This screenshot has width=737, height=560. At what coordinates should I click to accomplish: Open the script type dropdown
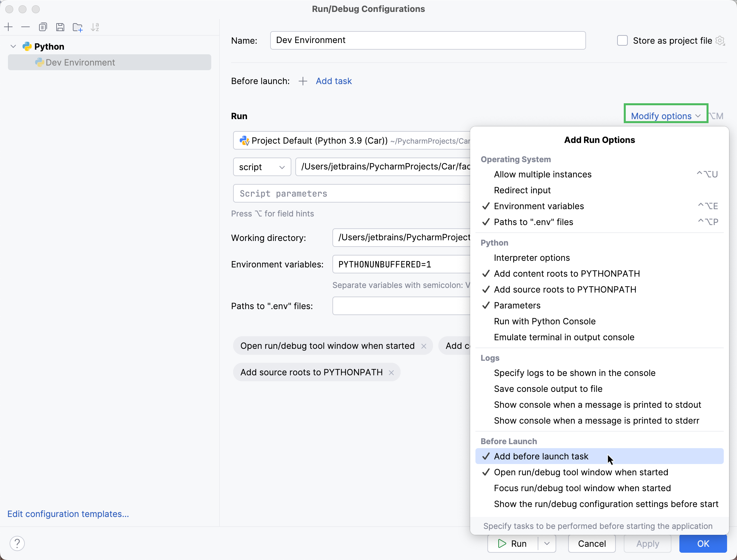(x=262, y=167)
